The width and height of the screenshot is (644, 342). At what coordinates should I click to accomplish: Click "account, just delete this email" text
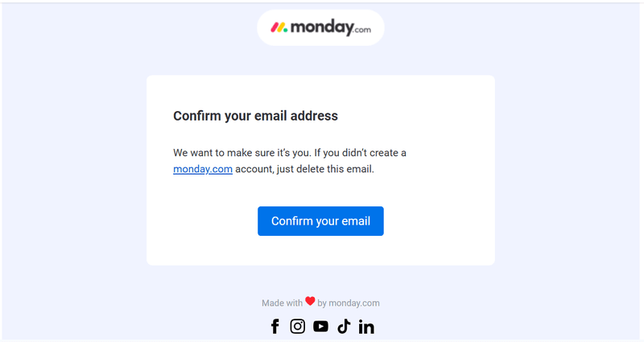click(x=305, y=169)
